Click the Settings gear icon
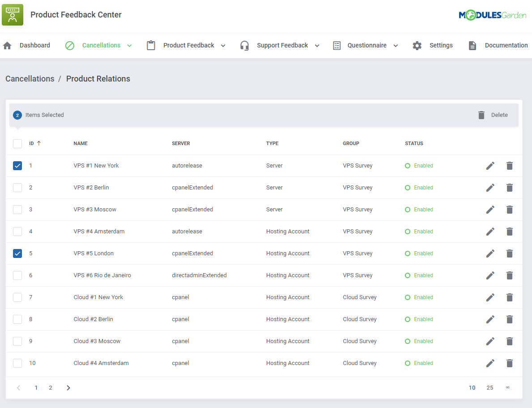 [x=417, y=46]
